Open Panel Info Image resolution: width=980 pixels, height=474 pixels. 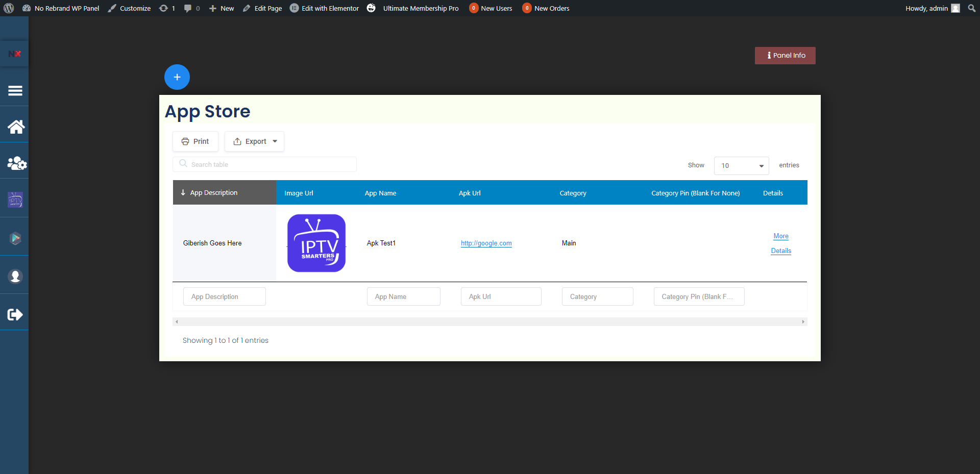pyautogui.click(x=785, y=56)
